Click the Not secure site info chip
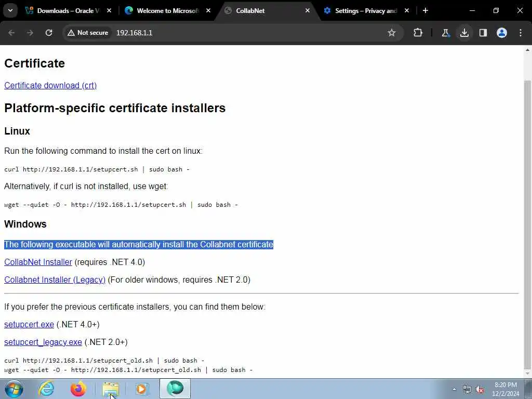The height and width of the screenshot is (399, 532). (88, 33)
